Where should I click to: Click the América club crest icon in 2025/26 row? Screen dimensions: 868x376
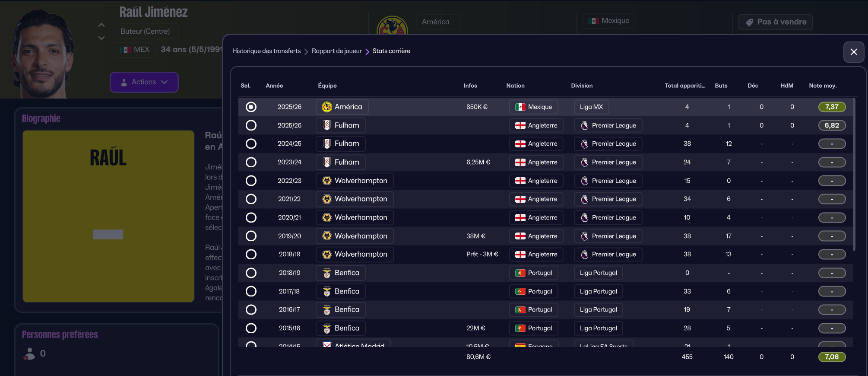(327, 107)
